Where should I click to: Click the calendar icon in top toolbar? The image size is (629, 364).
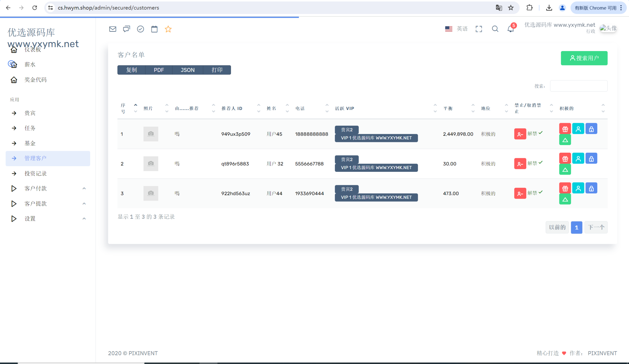154,29
